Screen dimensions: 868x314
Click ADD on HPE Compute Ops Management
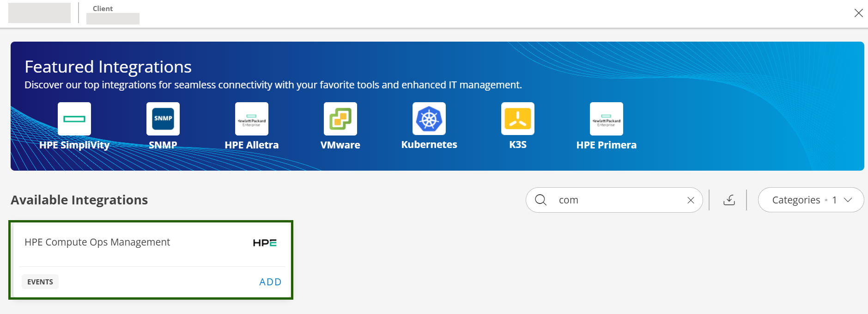[270, 282]
